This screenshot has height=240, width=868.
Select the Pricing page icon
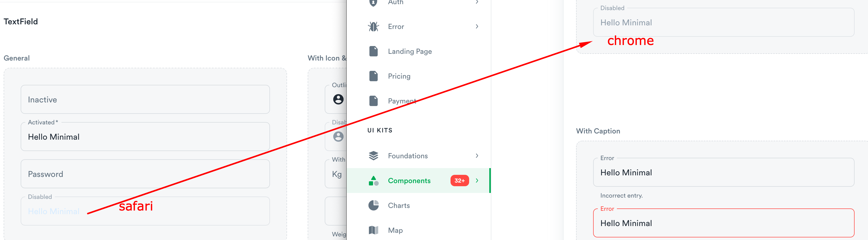(x=373, y=76)
